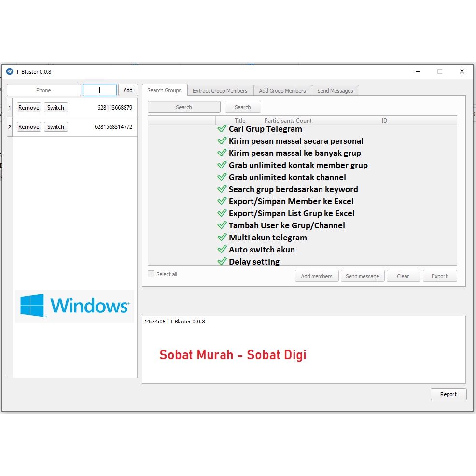The image size is (476, 476).
Task: Select phone number 6281568314772
Action: point(113,127)
